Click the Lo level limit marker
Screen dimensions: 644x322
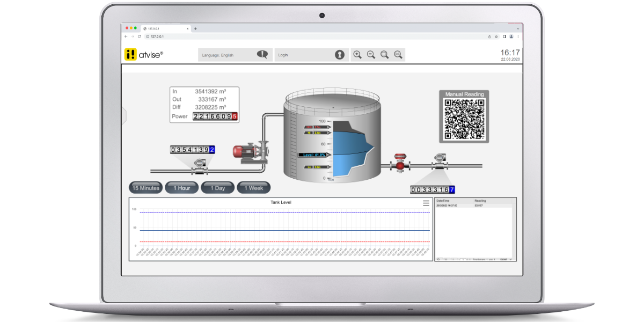(x=317, y=167)
